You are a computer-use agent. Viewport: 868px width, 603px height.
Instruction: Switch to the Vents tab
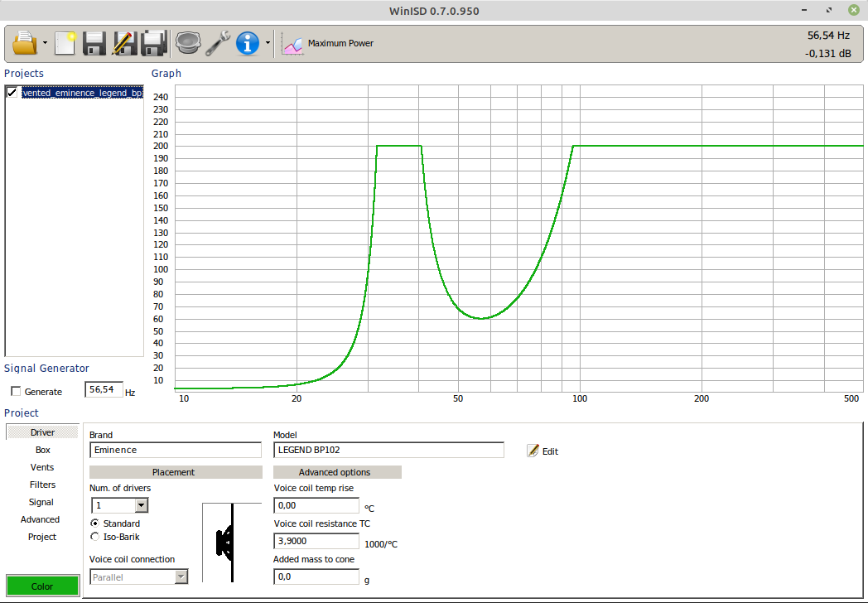coord(42,467)
